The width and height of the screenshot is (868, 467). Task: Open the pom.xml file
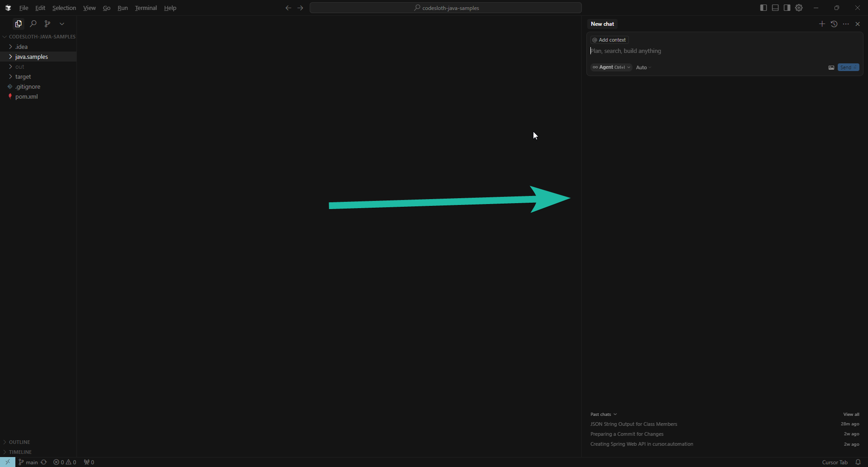(x=38, y=96)
